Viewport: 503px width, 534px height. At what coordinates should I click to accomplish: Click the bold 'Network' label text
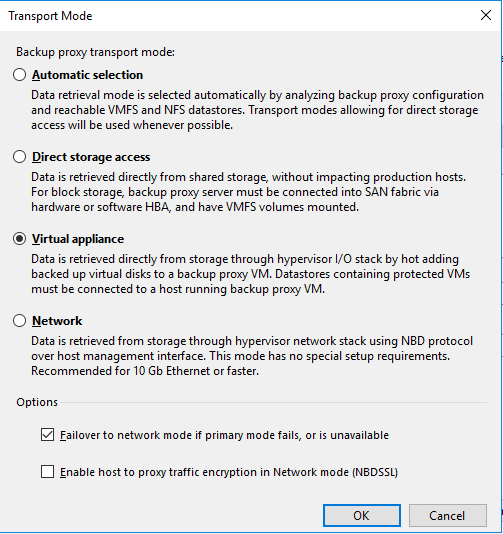pyautogui.click(x=57, y=321)
